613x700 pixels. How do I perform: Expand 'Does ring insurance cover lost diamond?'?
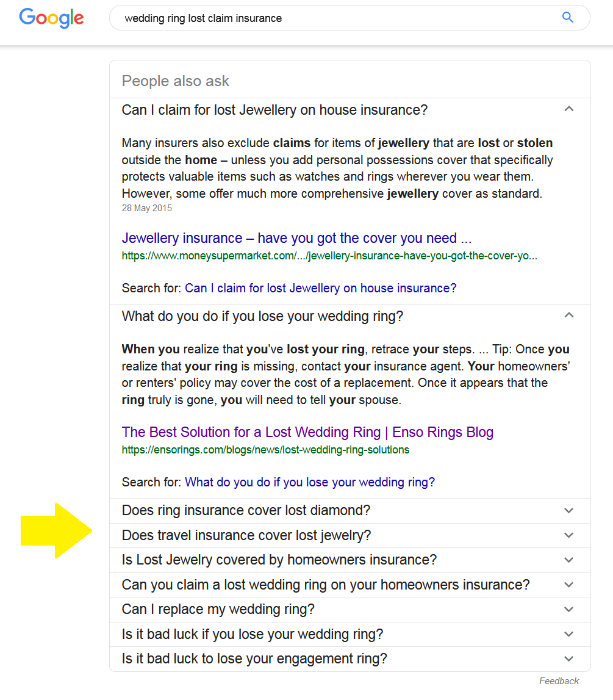click(x=246, y=511)
